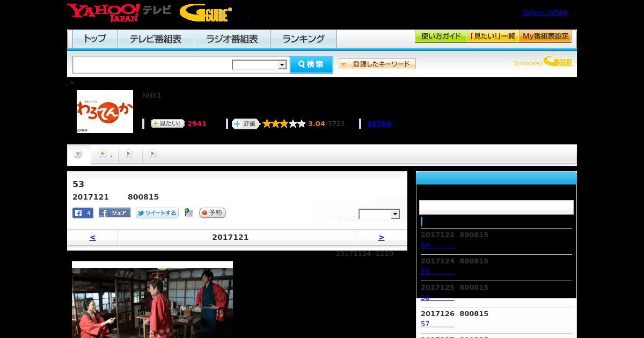644x338 pixels.
Task: Focus the keyword search input field
Action: (152, 64)
